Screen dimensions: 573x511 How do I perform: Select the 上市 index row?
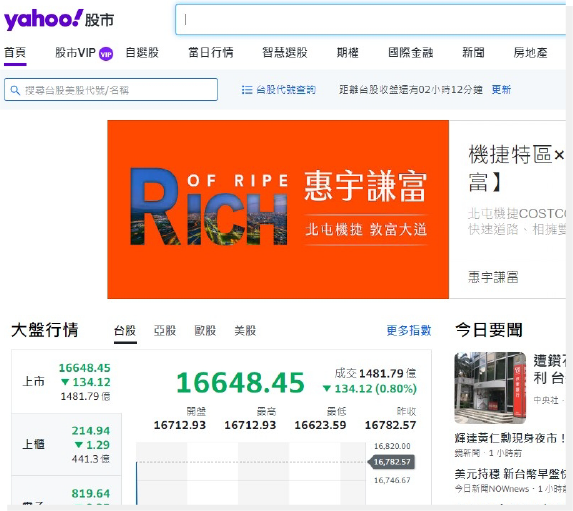[x=67, y=382]
